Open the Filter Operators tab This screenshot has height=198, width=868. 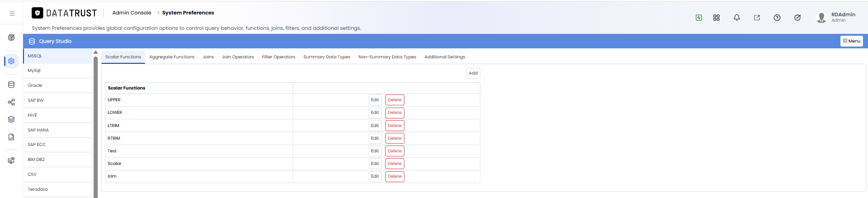pos(279,57)
